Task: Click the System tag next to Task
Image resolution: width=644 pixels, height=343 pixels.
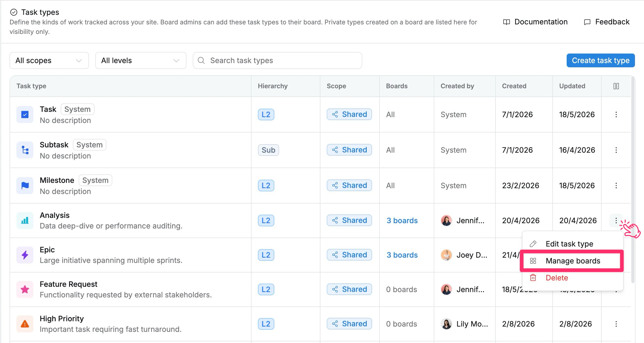Action: click(78, 109)
